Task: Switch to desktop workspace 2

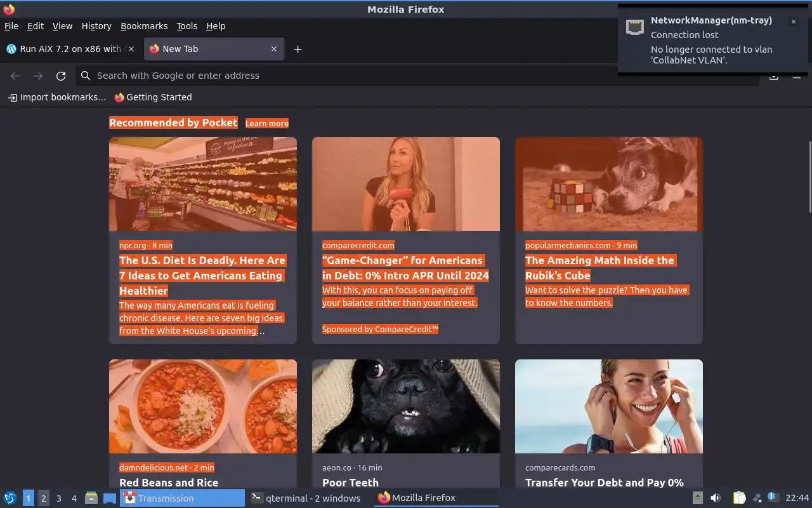Action: coord(44,498)
